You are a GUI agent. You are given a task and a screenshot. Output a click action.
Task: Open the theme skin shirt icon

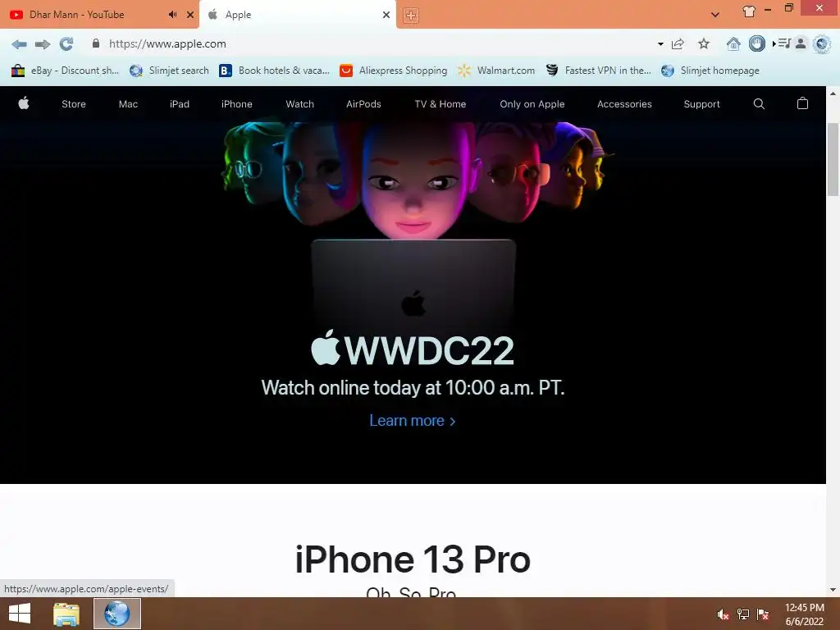coord(749,11)
